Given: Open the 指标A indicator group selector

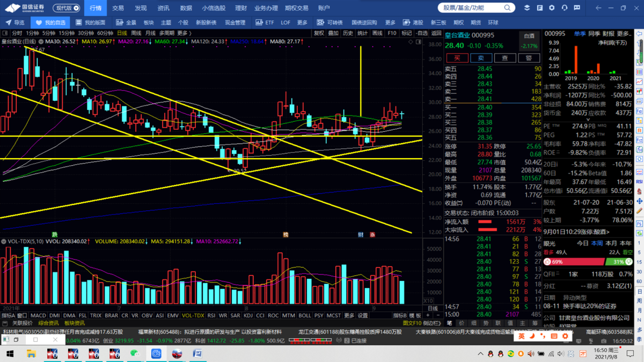Looking at the screenshot, I should pyautogui.click(x=8, y=316).
